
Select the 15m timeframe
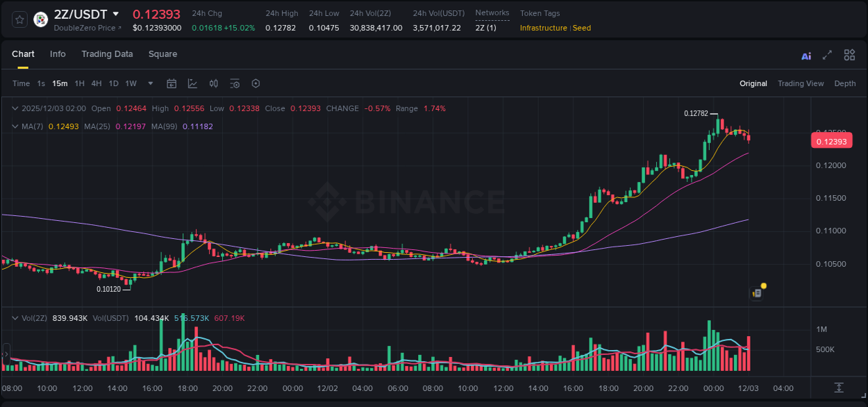60,83
